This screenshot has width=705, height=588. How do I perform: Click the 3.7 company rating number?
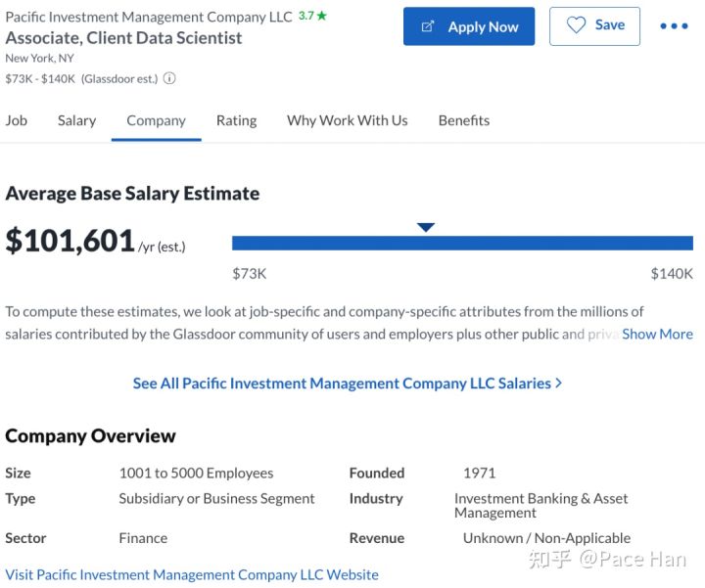(306, 17)
